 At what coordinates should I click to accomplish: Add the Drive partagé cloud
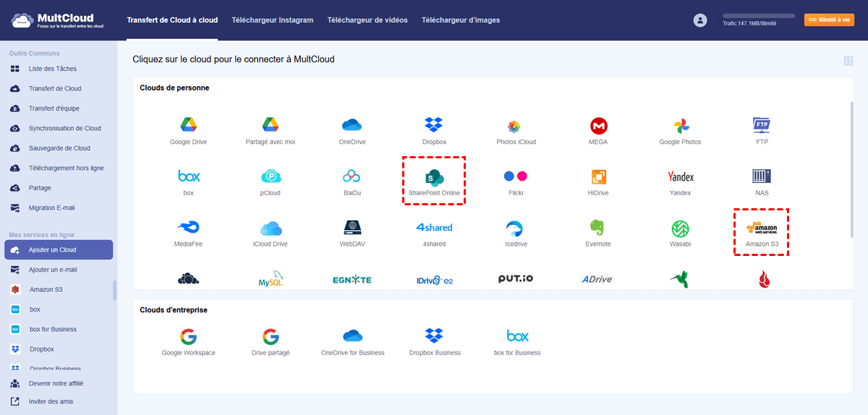point(271,342)
